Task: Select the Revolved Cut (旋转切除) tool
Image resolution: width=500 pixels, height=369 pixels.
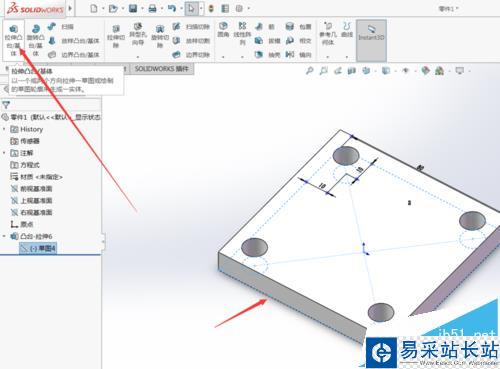Action: point(160,37)
